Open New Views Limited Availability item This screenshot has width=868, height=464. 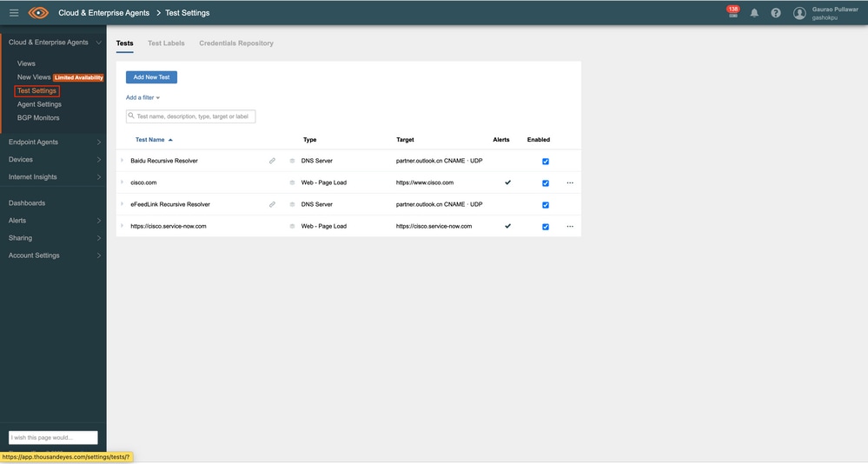60,77
